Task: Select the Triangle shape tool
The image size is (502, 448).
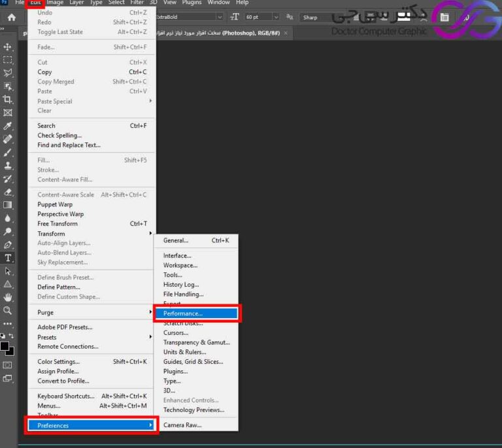Action: [x=8, y=284]
